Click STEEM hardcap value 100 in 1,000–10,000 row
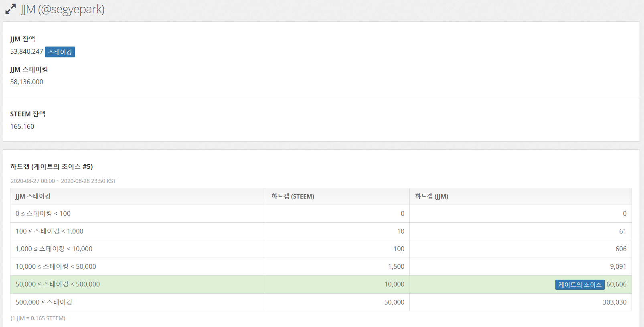Image resolution: width=644 pixels, height=327 pixels. 399,249
